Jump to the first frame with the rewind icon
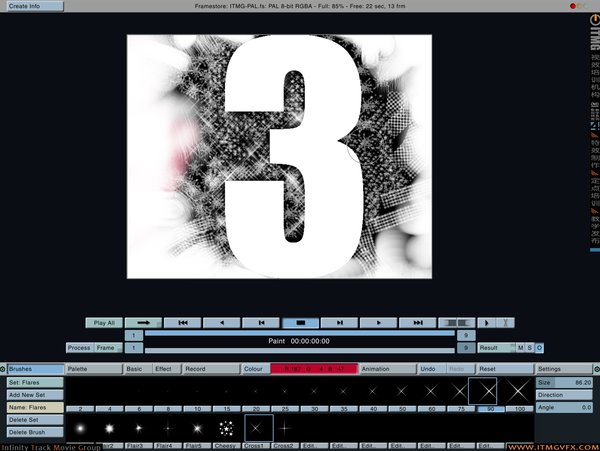 pos(183,323)
